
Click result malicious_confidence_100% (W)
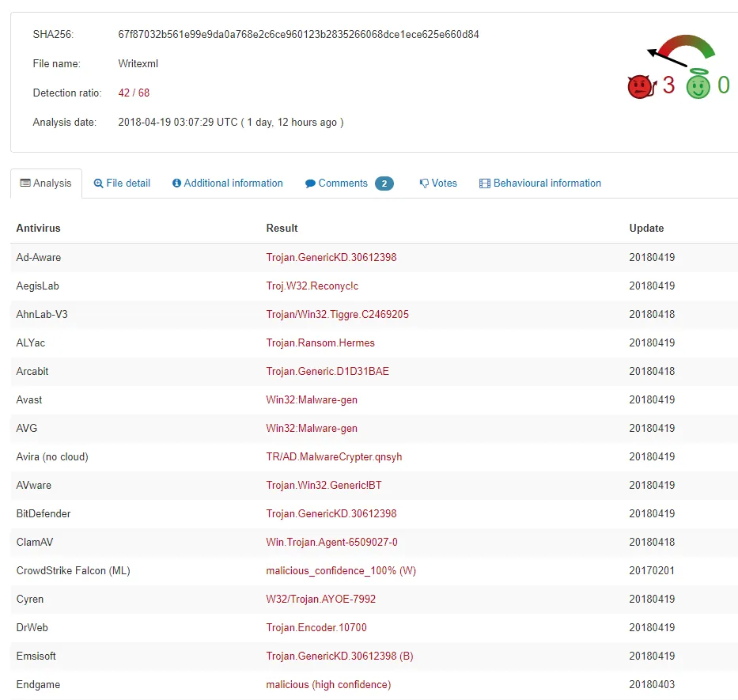click(x=341, y=570)
